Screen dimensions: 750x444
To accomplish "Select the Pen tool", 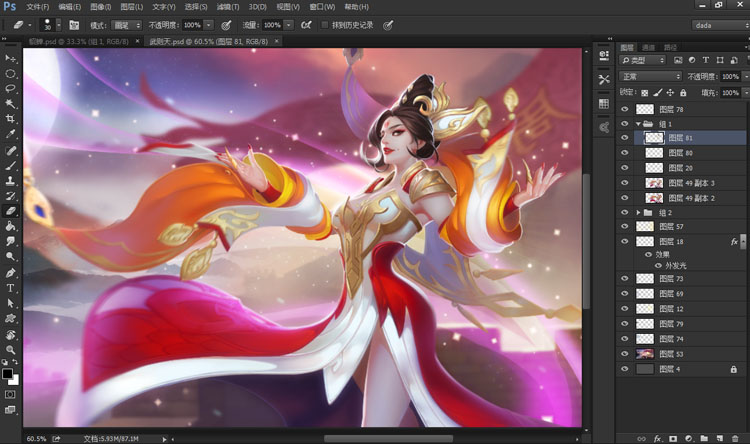I will [x=10, y=273].
